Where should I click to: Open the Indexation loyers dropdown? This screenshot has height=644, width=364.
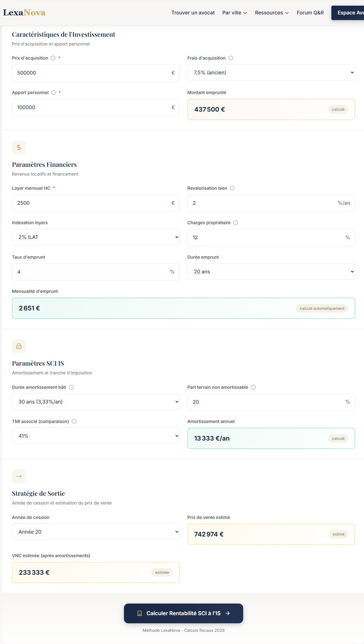tap(96, 237)
